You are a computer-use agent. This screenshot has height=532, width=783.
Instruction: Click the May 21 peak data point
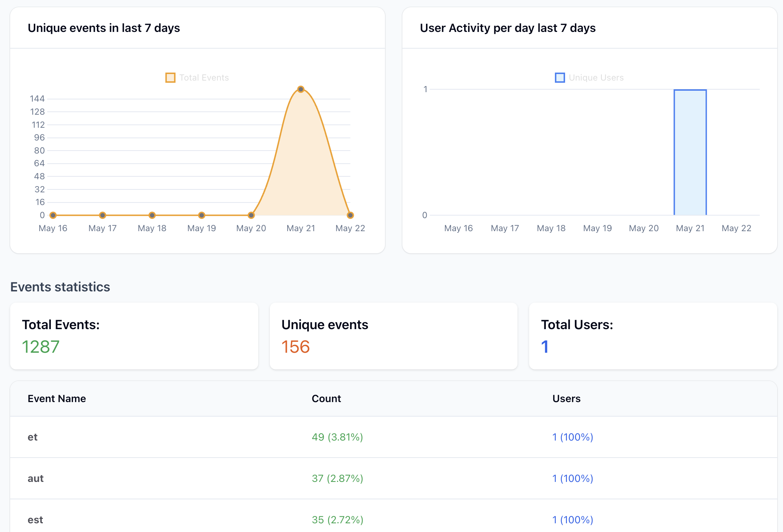[x=301, y=89]
